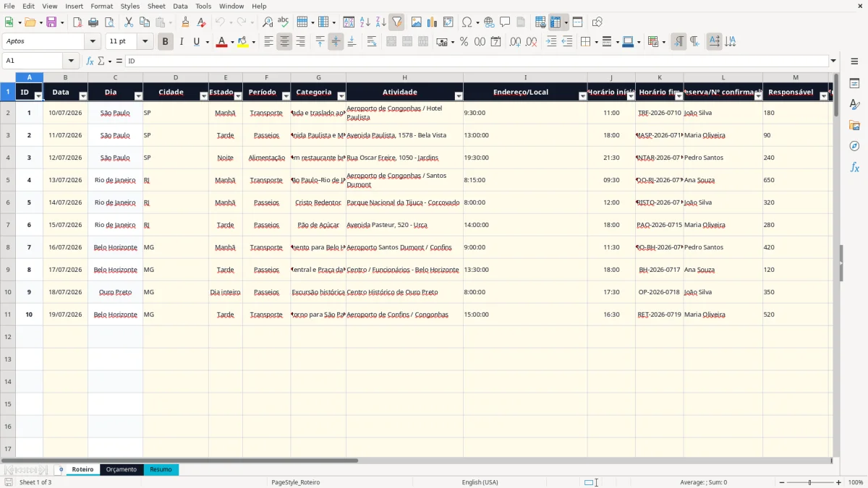This screenshot has width=868, height=488.
Task: Click the Clear Direct Formatting icon
Action: (201, 22)
